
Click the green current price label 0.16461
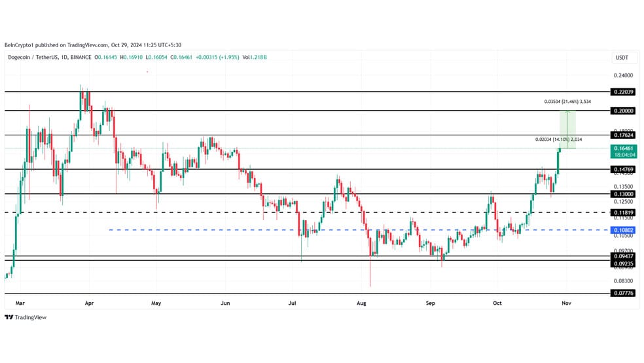tap(623, 151)
